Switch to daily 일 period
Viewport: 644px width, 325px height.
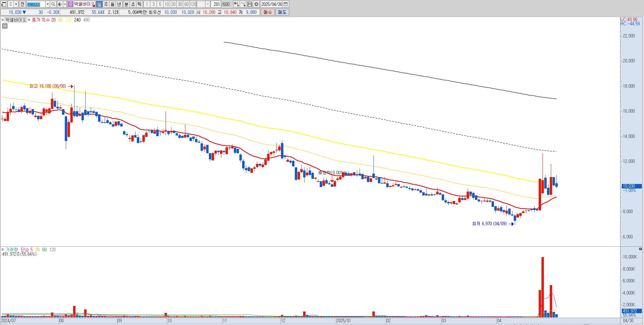coord(99,4)
